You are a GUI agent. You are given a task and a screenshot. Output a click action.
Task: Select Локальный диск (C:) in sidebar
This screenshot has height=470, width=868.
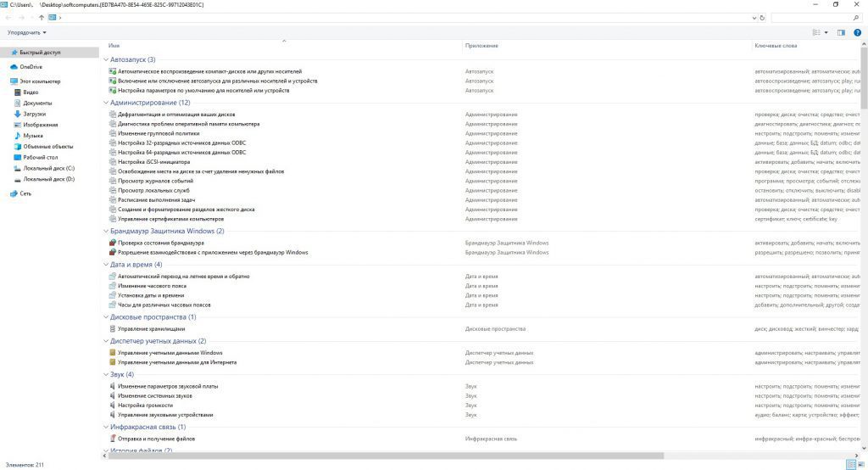click(48, 168)
